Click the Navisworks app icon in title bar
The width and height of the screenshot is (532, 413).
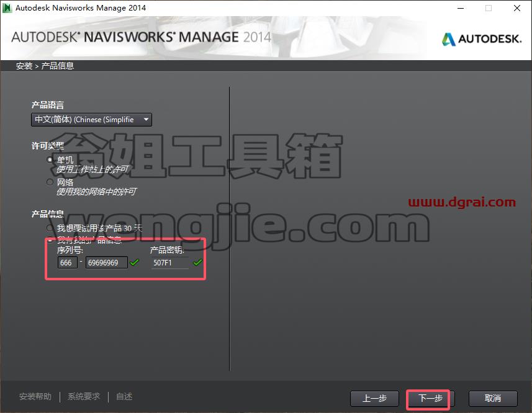point(7,8)
